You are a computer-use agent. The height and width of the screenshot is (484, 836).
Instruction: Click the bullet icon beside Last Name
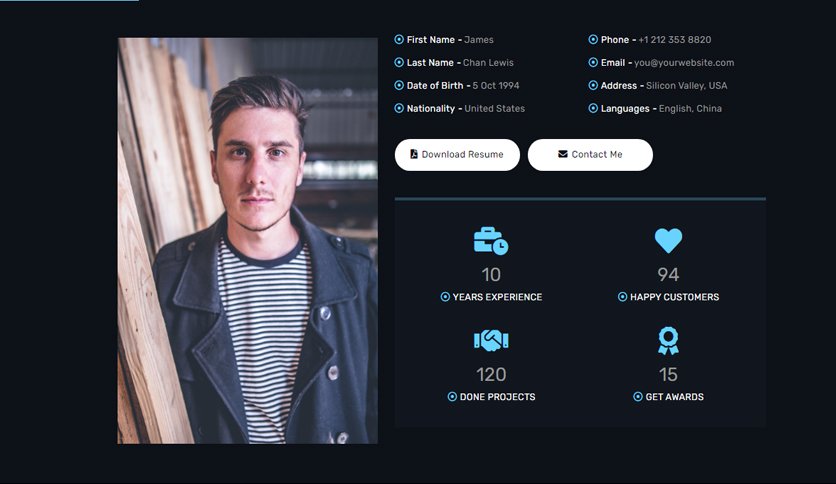pyautogui.click(x=399, y=62)
